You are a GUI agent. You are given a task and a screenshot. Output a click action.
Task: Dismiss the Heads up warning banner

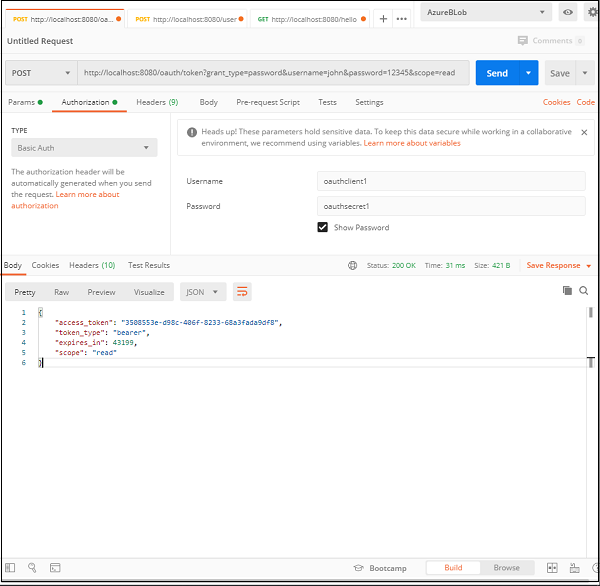[584, 132]
